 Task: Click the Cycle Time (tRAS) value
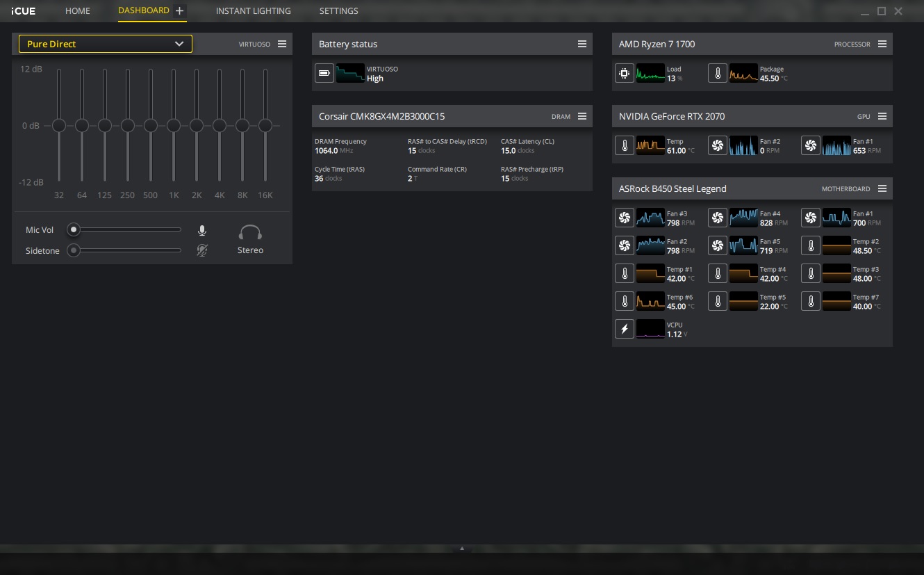pos(329,179)
